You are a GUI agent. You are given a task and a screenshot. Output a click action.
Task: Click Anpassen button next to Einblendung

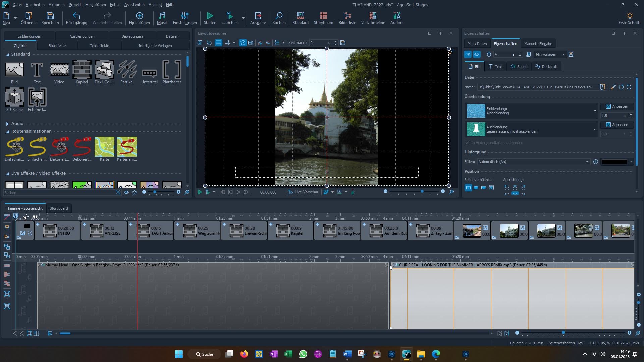(x=617, y=106)
